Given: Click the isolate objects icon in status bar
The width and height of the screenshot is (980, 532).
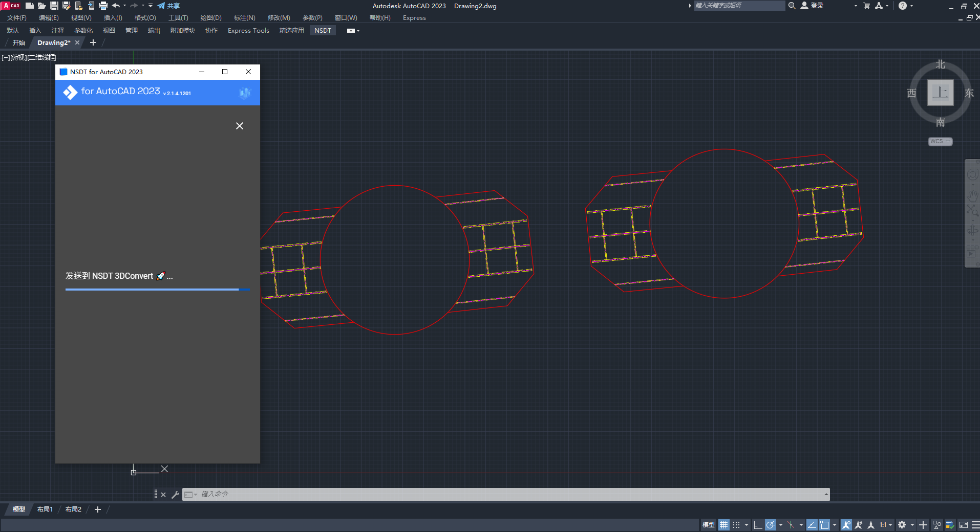Looking at the screenshot, I should tap(936, 524).
